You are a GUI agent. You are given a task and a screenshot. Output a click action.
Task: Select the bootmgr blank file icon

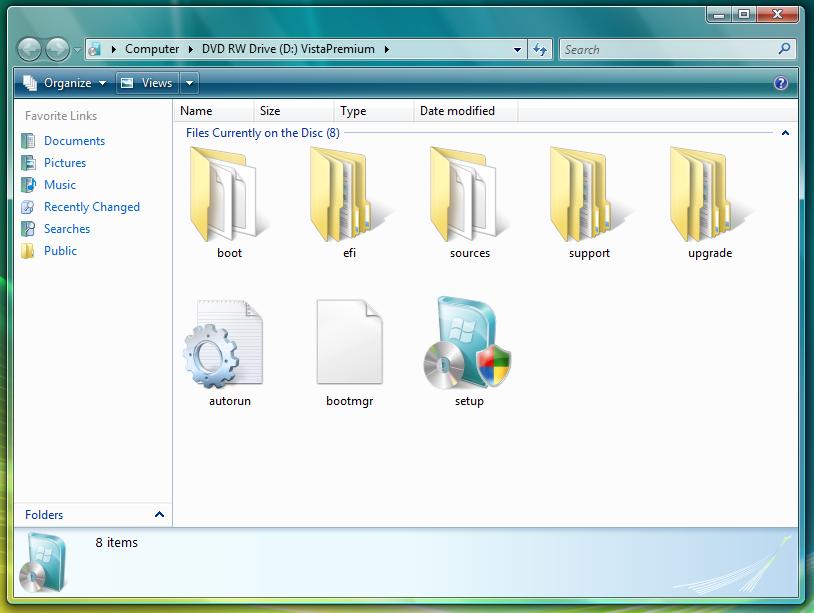click(x=349, y=342)
